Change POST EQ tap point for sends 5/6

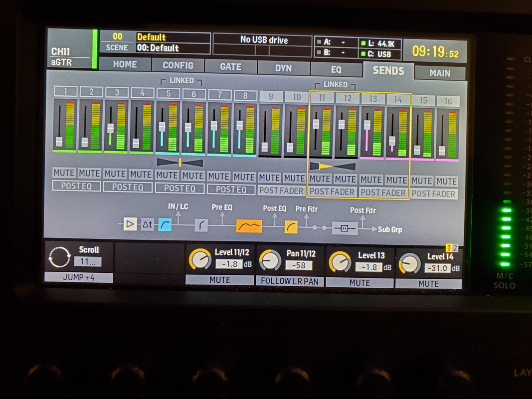coord(180,189)
